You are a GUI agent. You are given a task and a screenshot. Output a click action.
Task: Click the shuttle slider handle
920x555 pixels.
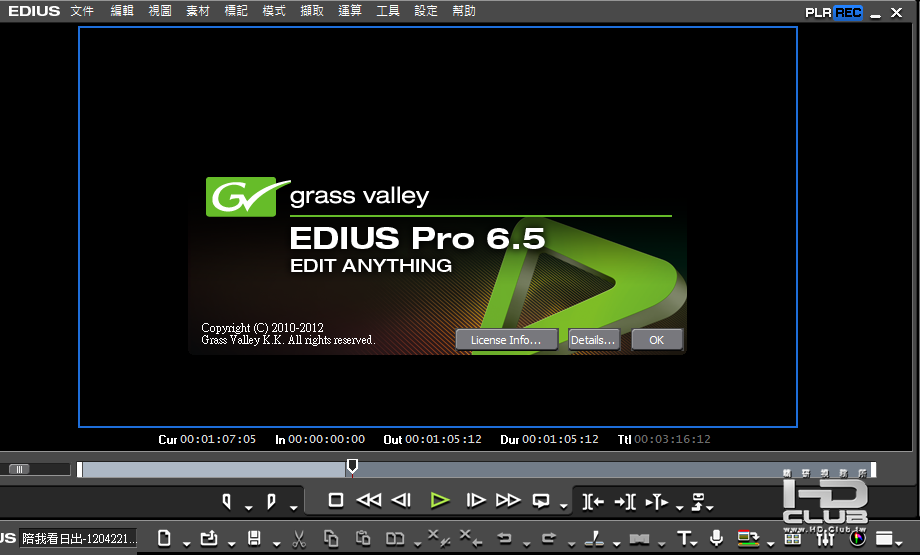click(x=19, y=469)
